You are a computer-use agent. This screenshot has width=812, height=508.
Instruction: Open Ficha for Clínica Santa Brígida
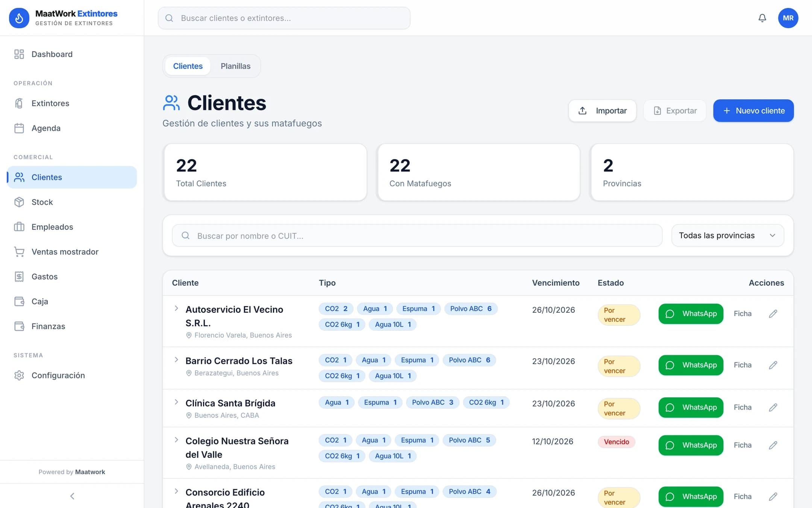(x=742, y=408)
